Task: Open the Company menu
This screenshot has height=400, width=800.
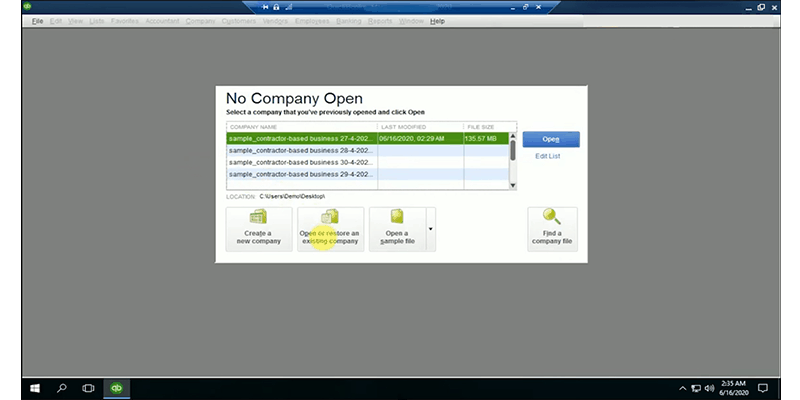Action: (200, 21)
